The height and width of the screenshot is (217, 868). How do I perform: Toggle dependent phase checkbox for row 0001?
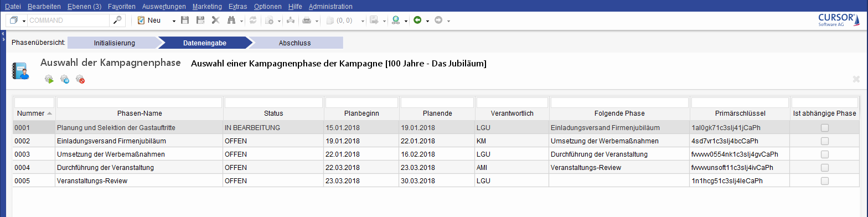click(825, 128)
